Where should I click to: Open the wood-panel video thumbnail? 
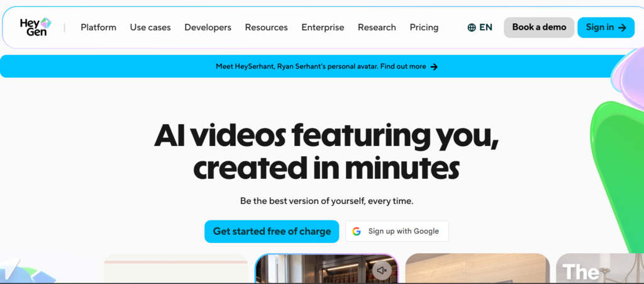(477, 269)
